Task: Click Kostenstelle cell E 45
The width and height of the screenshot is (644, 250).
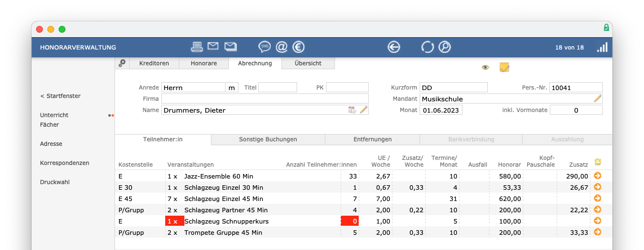Action: 125,199
